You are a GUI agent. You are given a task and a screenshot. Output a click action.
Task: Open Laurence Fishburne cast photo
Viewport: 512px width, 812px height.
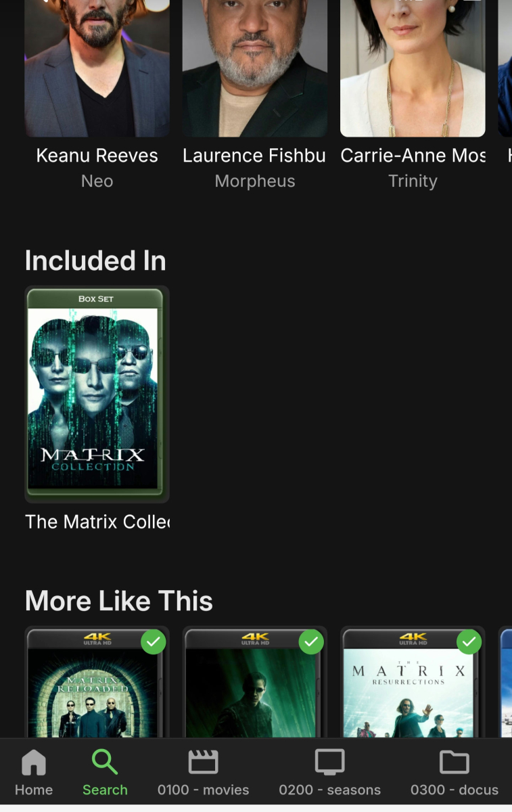255,68
